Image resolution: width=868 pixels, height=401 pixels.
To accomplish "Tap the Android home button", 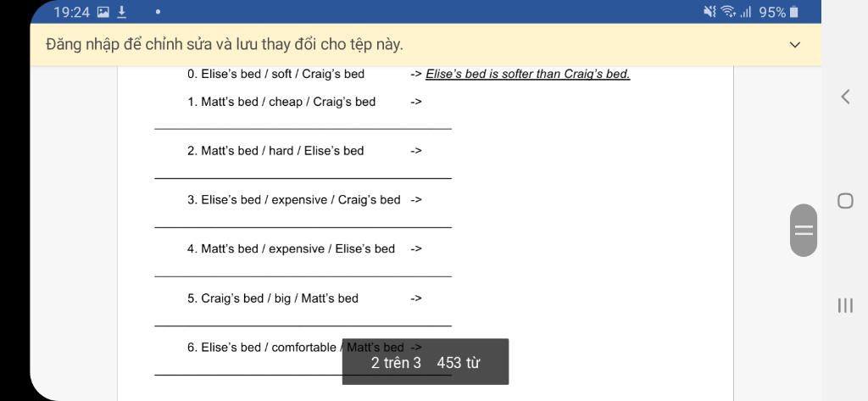I will pos(845,200).
